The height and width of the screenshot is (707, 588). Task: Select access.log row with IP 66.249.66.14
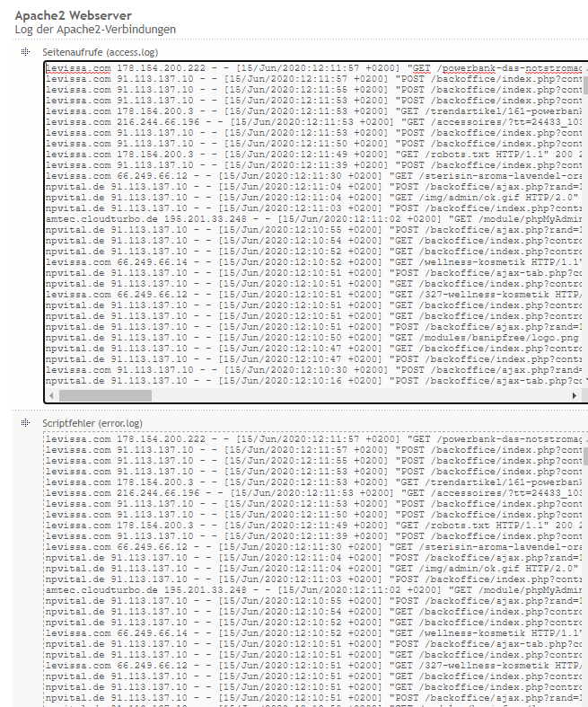coord(314,262)
